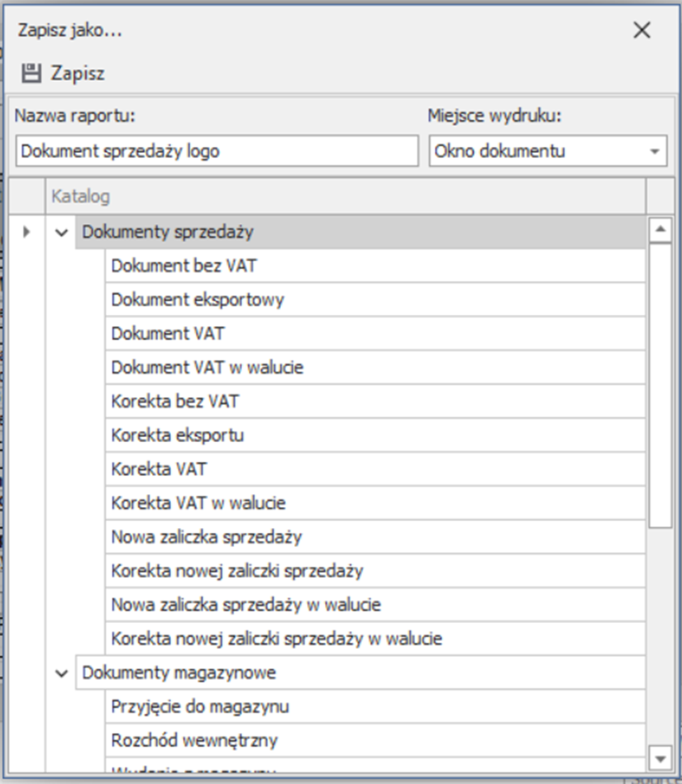Pick Korekta eksportu from catalog
The height and width of the screenshot is (784, 682).
178,435
